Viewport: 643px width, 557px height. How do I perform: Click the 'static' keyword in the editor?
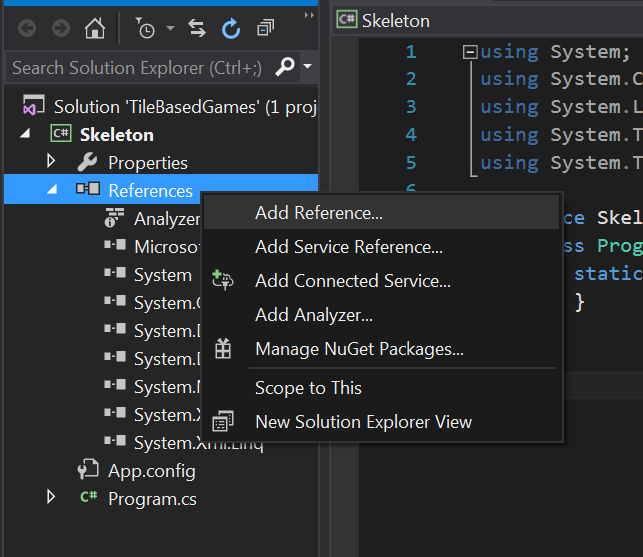[x=609, y=274]
